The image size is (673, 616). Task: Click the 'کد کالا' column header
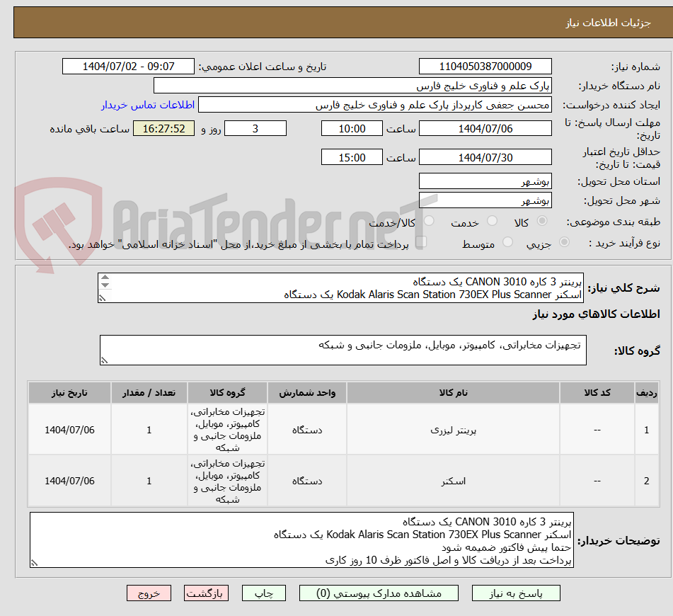(x=597, y=393)
